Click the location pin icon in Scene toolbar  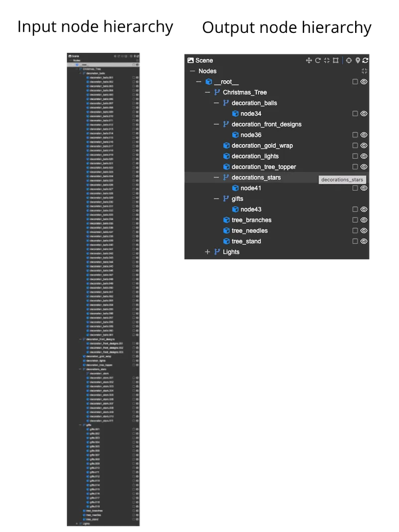[x=358, y=60]
